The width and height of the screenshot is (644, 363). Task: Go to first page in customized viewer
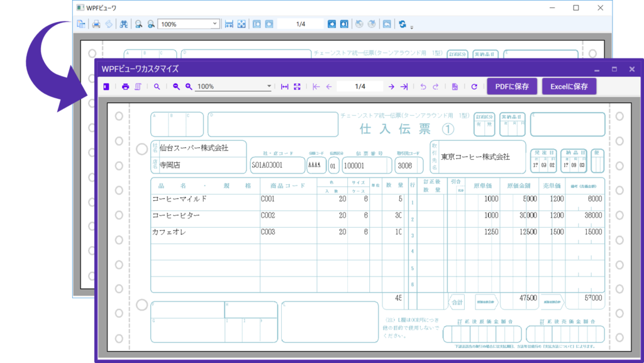[316, 87]
